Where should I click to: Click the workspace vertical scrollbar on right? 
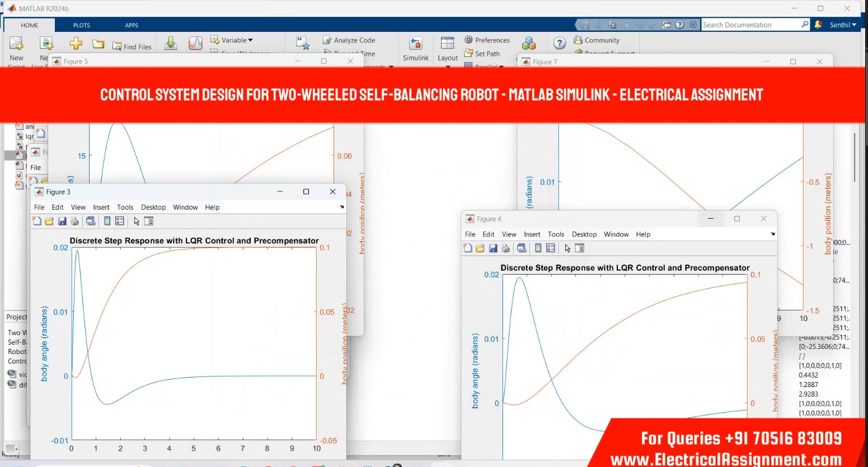[854, 158]
